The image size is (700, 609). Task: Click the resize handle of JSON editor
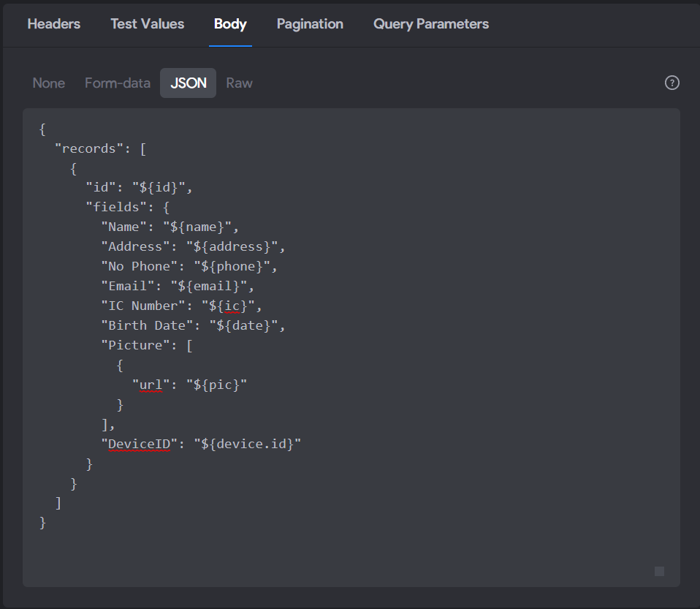tap(659, 571)
